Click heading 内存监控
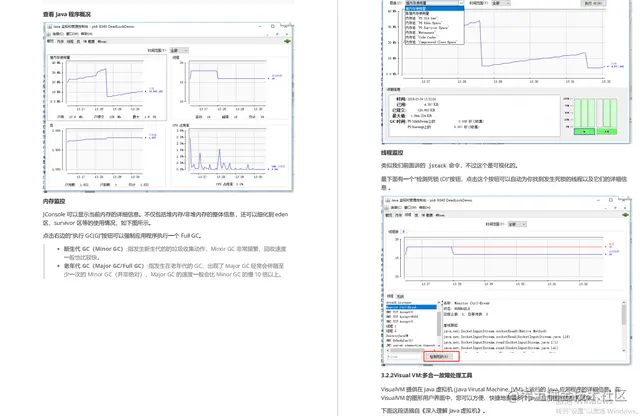 tap(54, 201)
